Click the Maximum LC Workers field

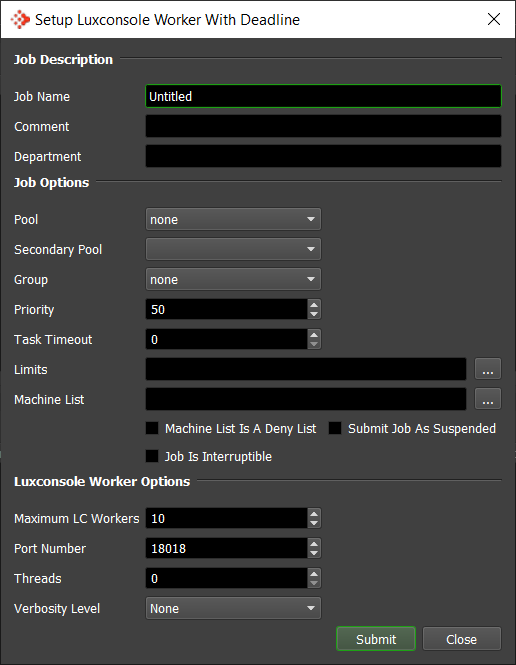coord(226,518)
